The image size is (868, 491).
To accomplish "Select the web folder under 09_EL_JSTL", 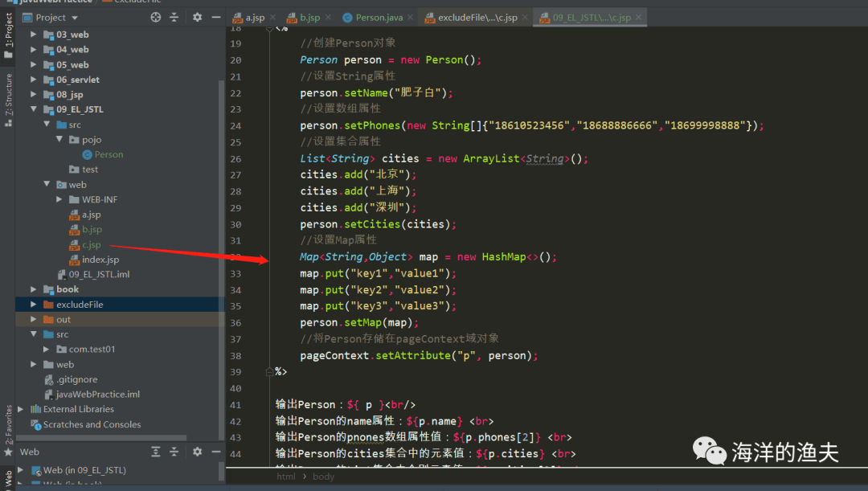I will coord(72,185).
